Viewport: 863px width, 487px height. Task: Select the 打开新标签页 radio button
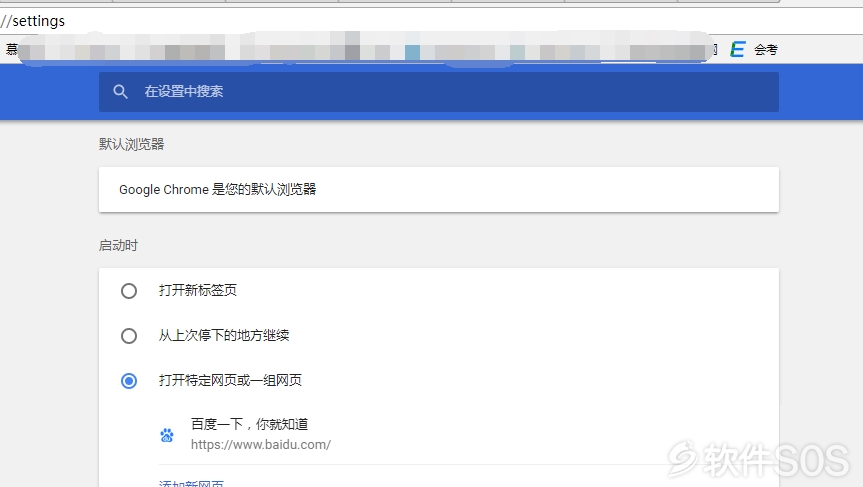pos(129,291)
